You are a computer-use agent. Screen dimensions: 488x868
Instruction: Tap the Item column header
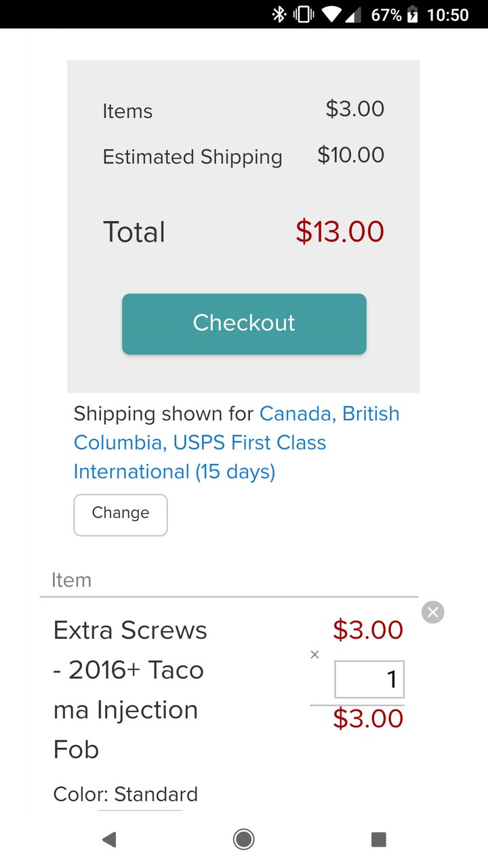pyautogui.click(x=71, y=580)
